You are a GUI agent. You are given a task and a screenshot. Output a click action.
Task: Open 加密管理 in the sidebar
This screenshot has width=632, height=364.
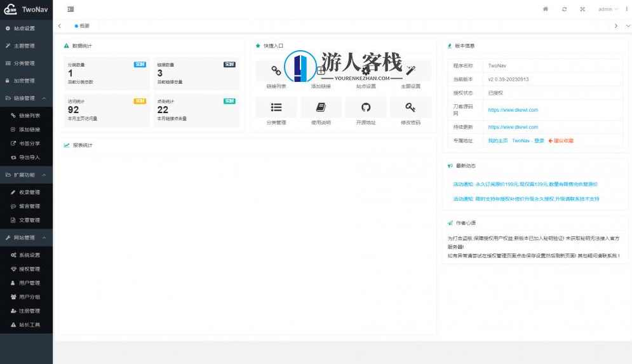[26, 81]
